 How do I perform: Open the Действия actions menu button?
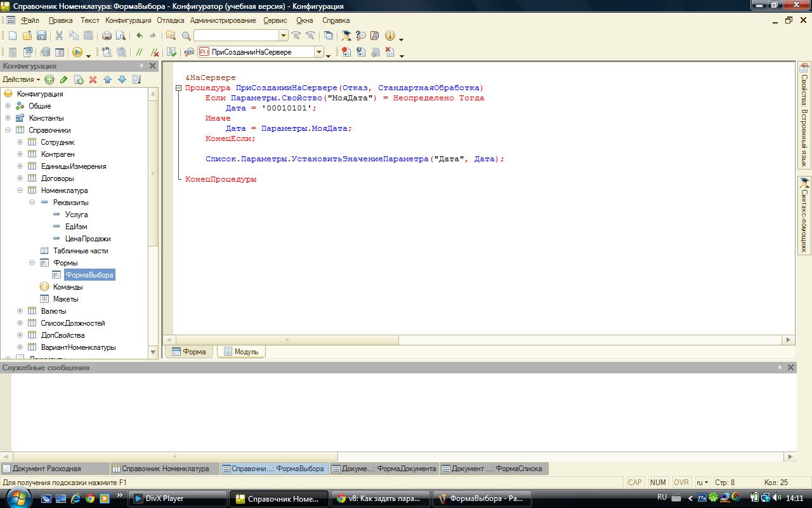click(x=21, y=79)
